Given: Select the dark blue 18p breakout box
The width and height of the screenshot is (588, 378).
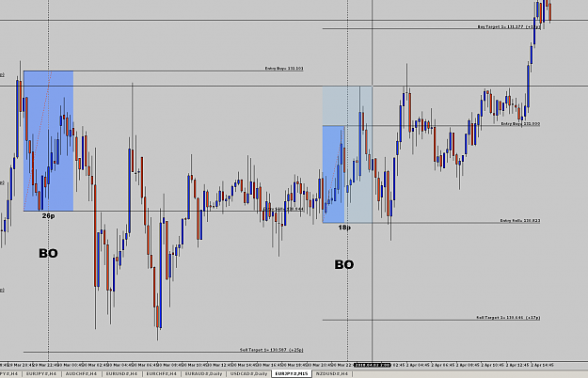Looking at the screenshot, I should click(333, 174).
